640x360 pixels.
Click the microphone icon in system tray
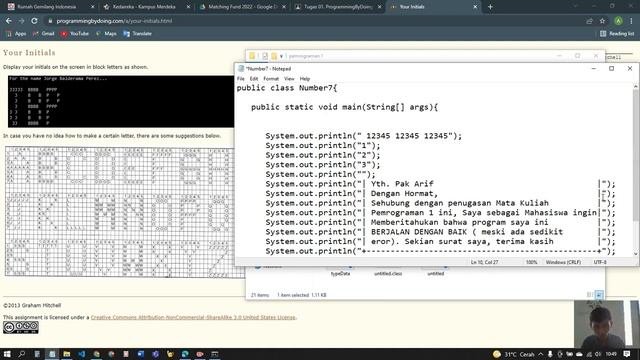[x=550, y=354]
